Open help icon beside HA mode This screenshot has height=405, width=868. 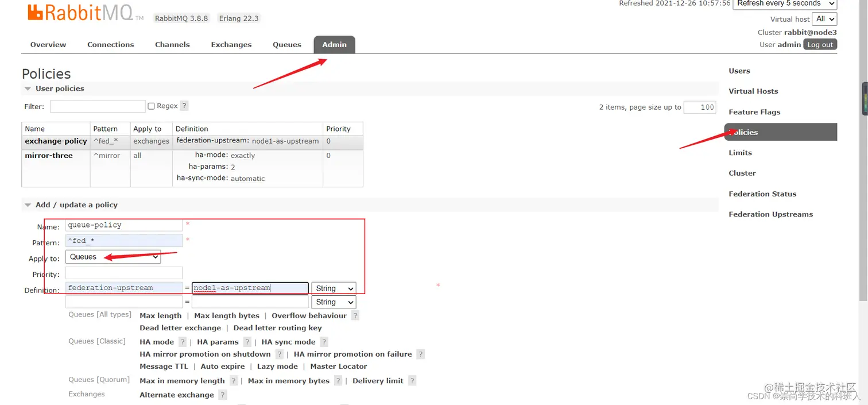(183, 342)
